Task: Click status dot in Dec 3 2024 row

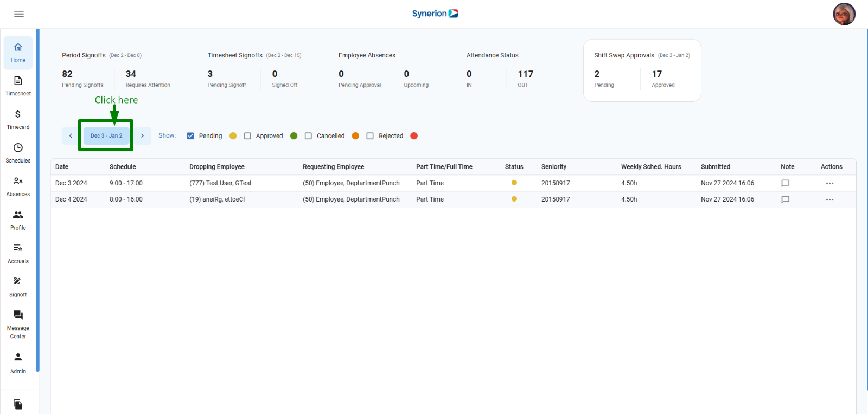Action: click(x=514, y=183)
